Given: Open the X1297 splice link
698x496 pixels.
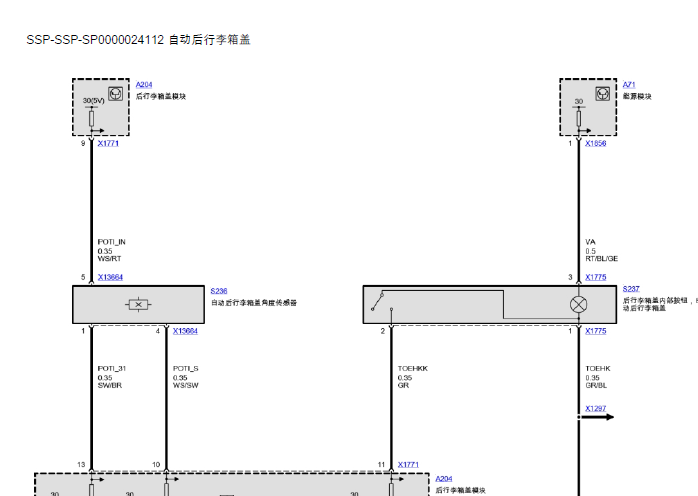Looking at the screenshot, I should (x=596, y=409).
